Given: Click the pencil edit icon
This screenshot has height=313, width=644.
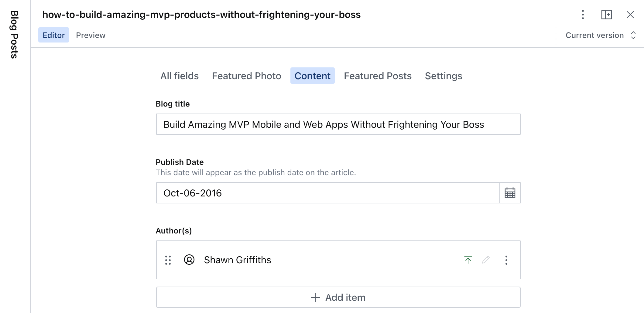Looking at the screenshot, I should pyautogui.click(x=486, y=260).
